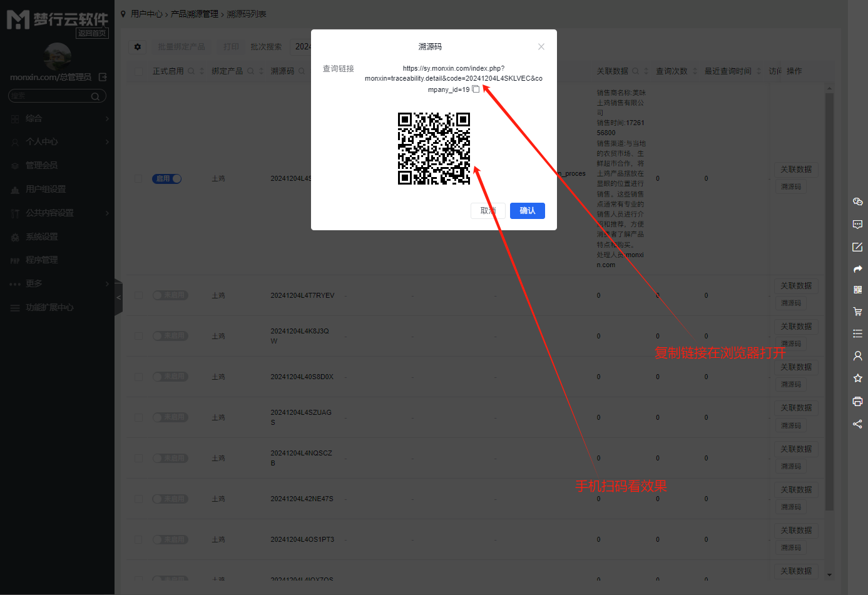Toggle enable switch for 20241204L40S8D0X row

pyautogui.click(x=170, y=377)
